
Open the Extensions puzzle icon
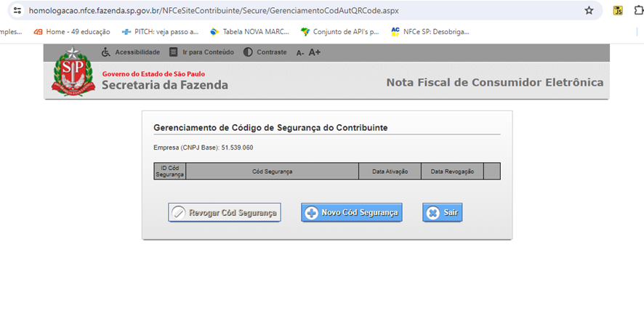pyautogui.click(x=639, y=11)
